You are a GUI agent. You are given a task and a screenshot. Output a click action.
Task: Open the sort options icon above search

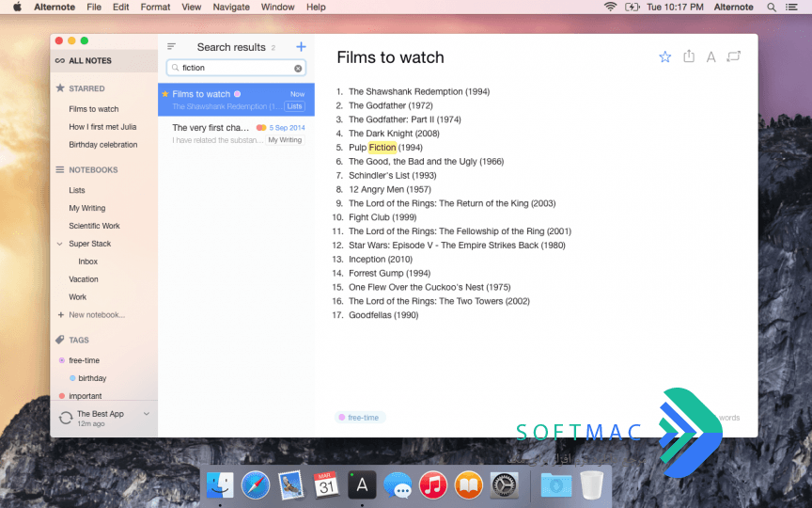pyautogui.click(x=171, y=47)
